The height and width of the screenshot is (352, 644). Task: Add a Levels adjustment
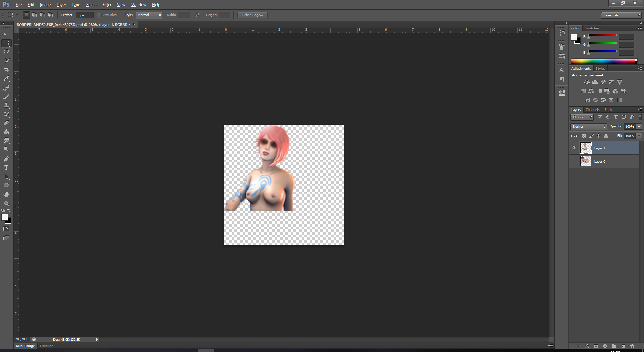click(595, 82)
